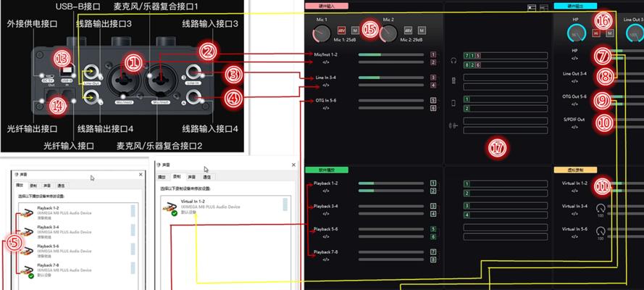Mute Mic 1 with its M button
The height and width of the screenshot is (290, 644).
[x=355, y=30]
